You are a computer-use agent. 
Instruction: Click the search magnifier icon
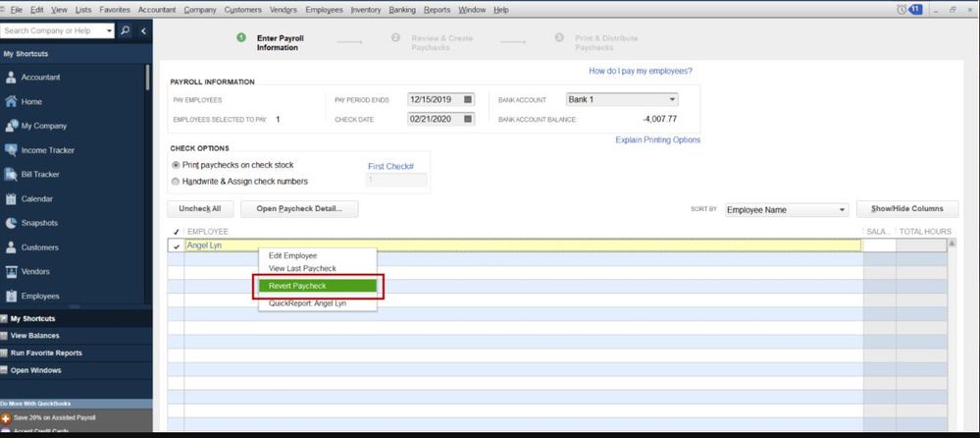point(125,30)
